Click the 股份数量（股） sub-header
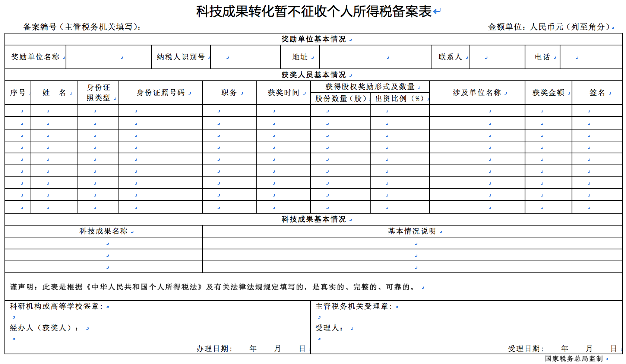This screenshot has width=626, height=364. pos(341,99)
